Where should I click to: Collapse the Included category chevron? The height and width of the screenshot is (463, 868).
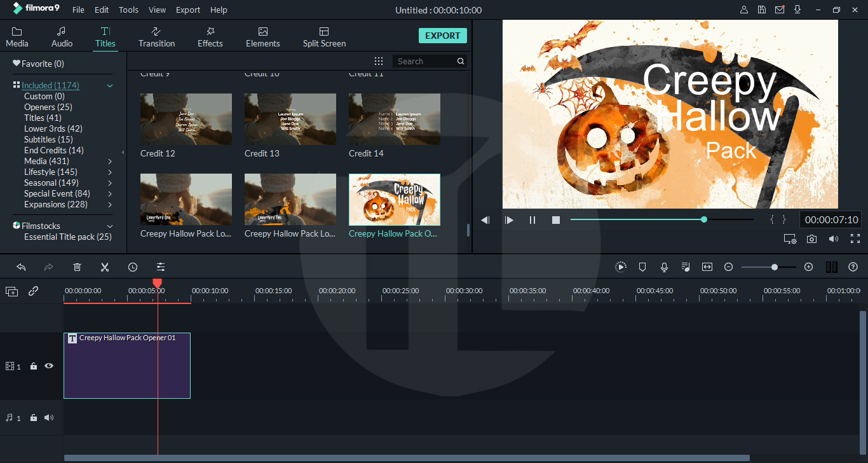(x=110, y=85)
